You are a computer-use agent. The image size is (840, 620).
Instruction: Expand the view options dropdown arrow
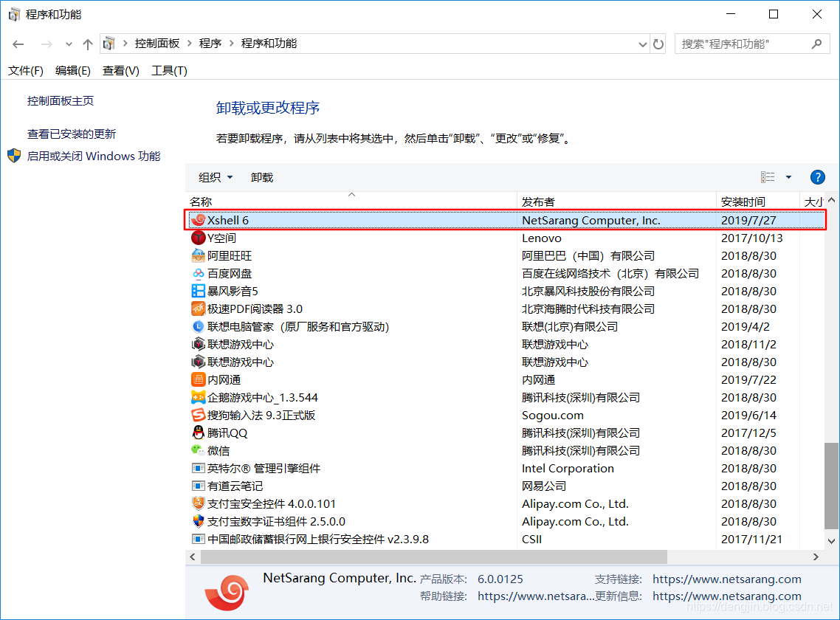[x=788, y=177]
